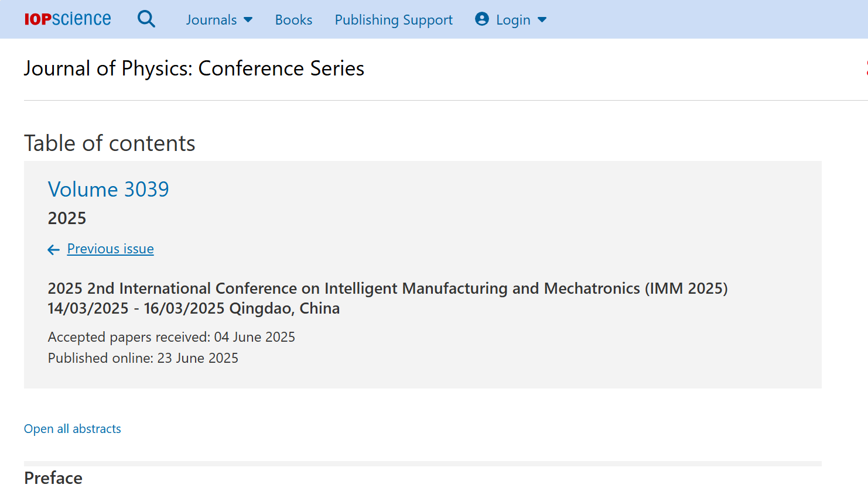Screen dimensions: 868x488
Task: Expand the caret arrow beside Login
Action: pyautogui.click(x=542, y=20)
